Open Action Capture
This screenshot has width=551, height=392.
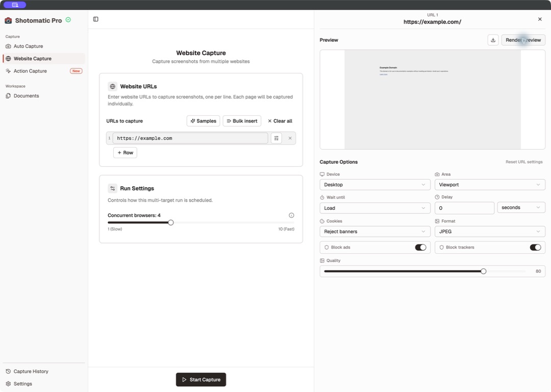click(x=43, y=70)
